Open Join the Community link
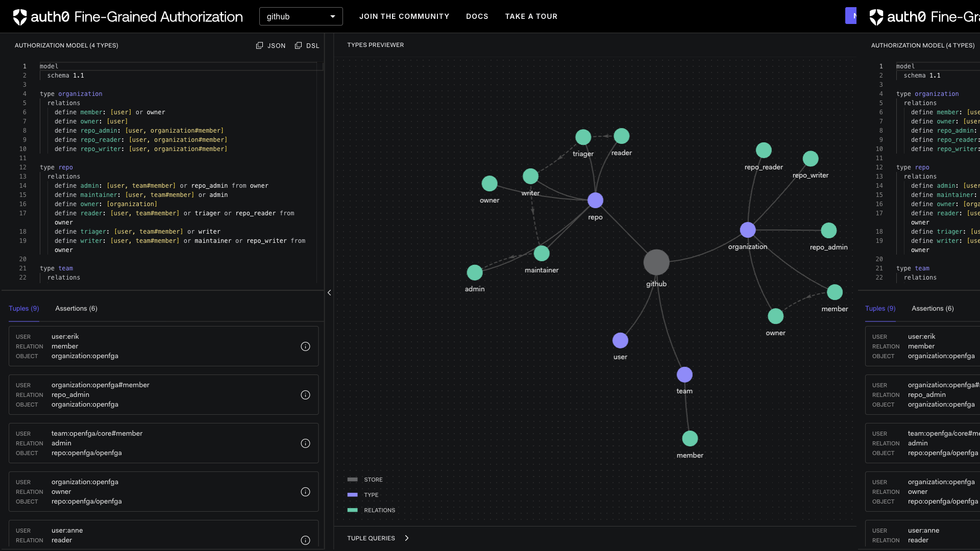This screenshot has height=551, width=980. (x=404, y=16)
